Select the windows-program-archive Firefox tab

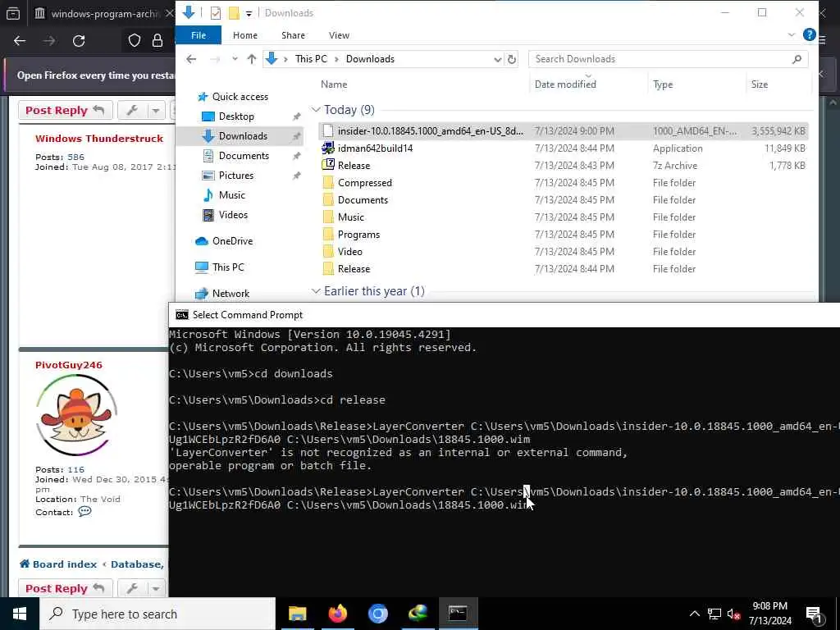(x=102, y=13)
